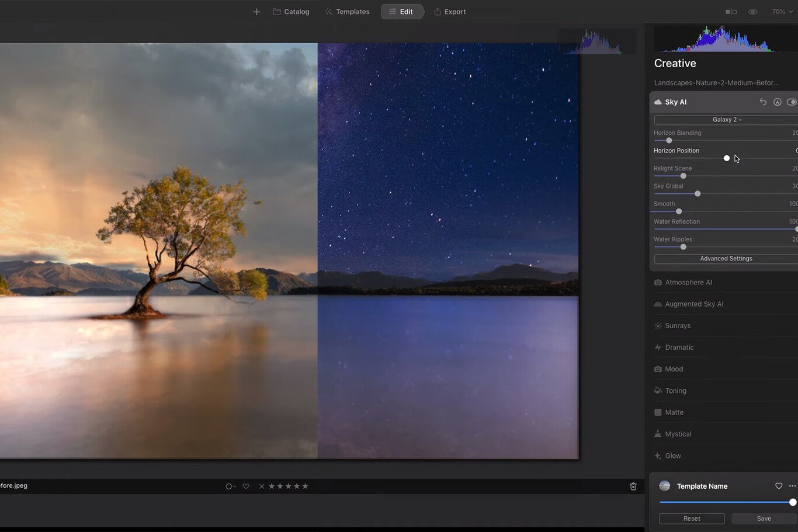
Task: Open the Galaxy 2 sky selection dropdown
Action: point(726,120)
